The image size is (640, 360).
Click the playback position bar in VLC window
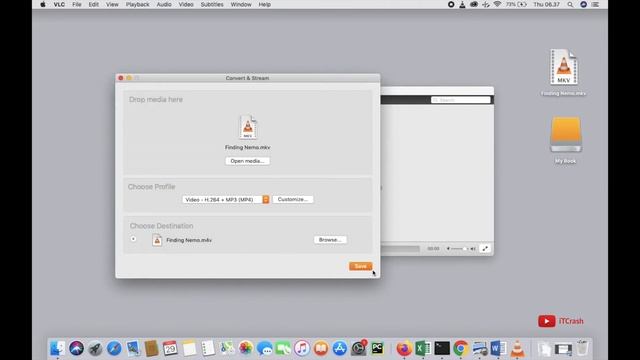400,249
